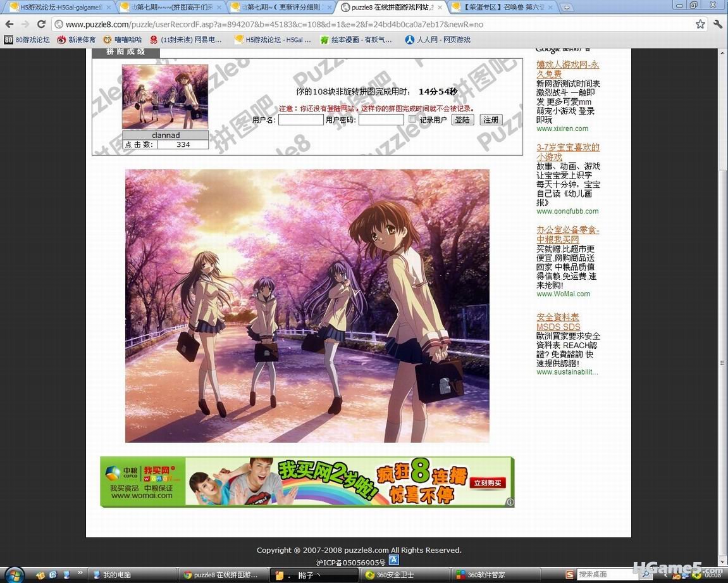Open the Windows Start orb
The height and width of the screenshot is (583, 728).
pos(14,575)
